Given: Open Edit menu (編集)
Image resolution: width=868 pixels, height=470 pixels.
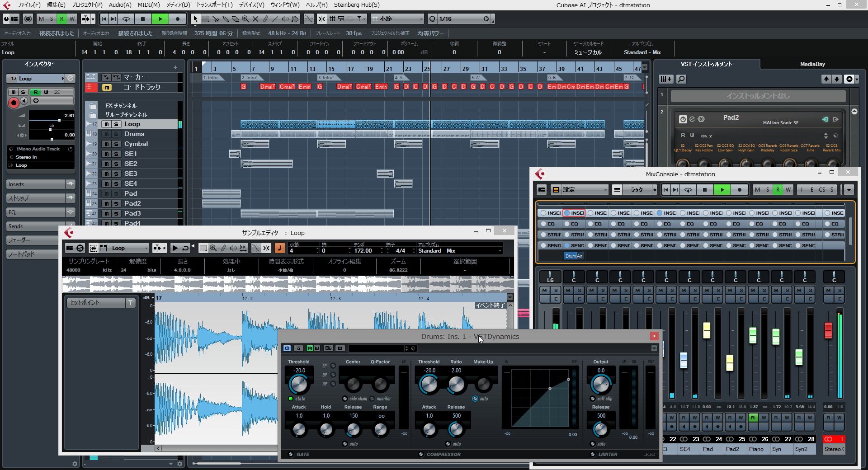Looking at the screenshot, I should click(x=56, y=5).
